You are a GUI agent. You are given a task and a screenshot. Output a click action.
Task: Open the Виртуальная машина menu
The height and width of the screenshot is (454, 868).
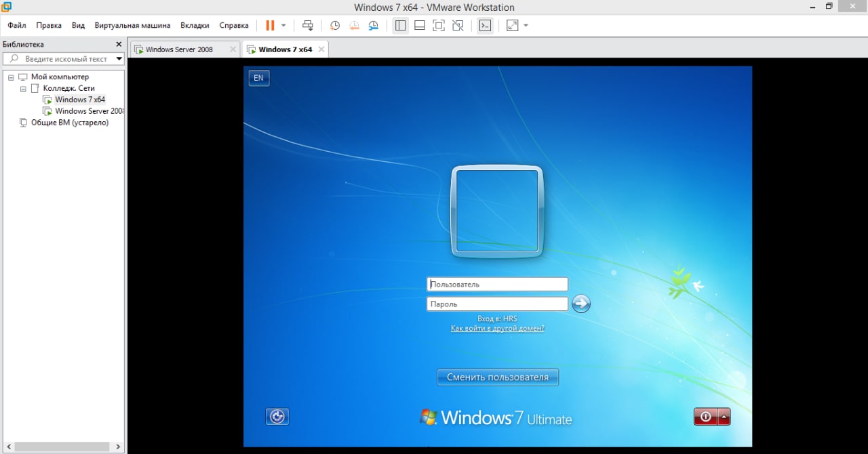coord(132,26)
